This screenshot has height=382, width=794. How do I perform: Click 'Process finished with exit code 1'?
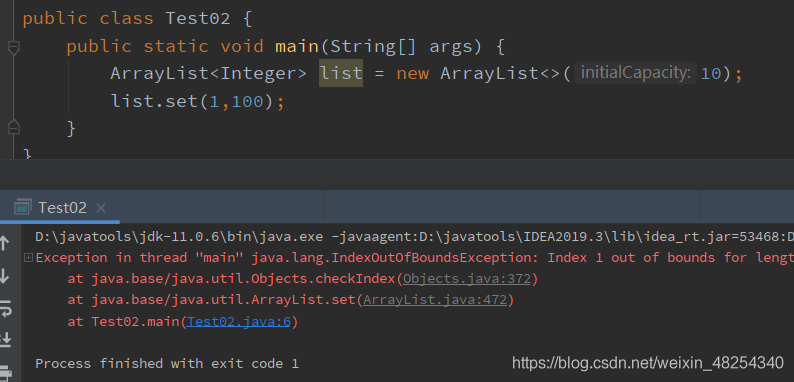[167, 363]
